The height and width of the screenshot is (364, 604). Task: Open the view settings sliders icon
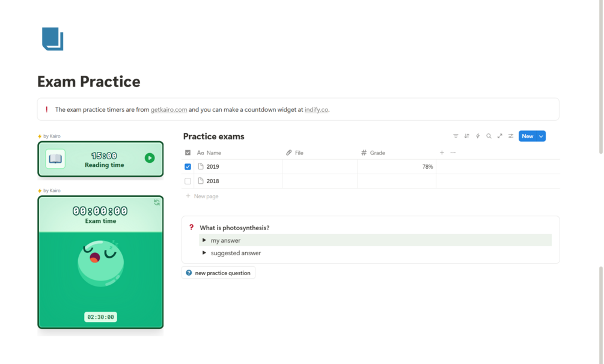(x=511, y=136)
